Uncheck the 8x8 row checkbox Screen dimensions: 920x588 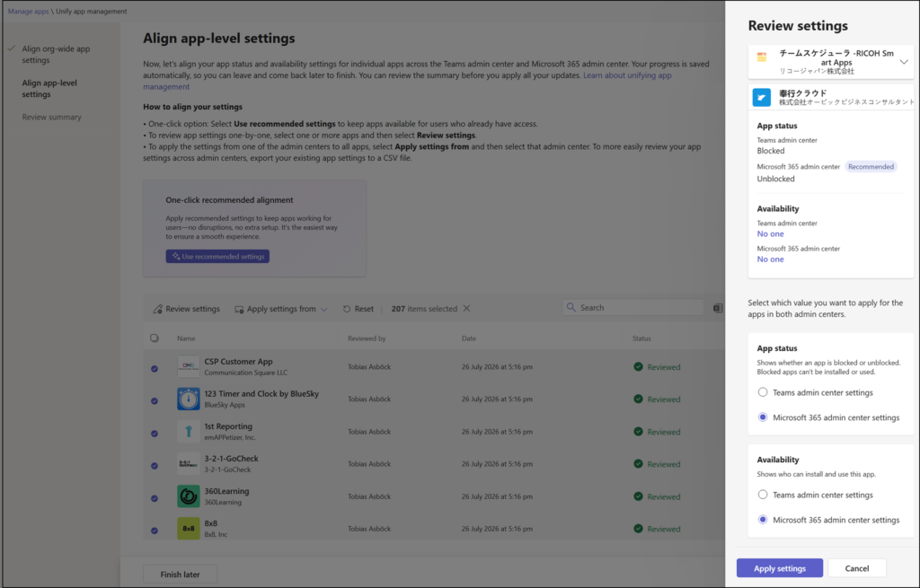click(155, 531)
